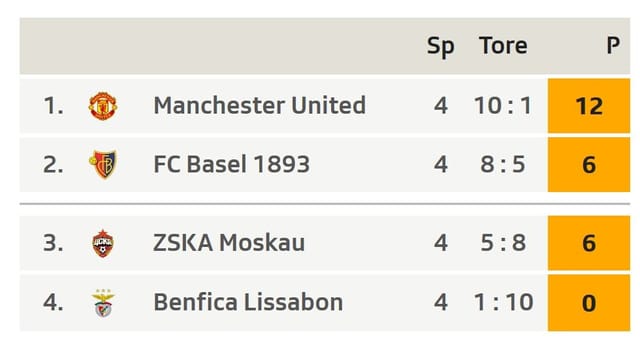The image size is (640, 360).
Task: Select Manchester United's 12 points cell
Action: [589, 106]
